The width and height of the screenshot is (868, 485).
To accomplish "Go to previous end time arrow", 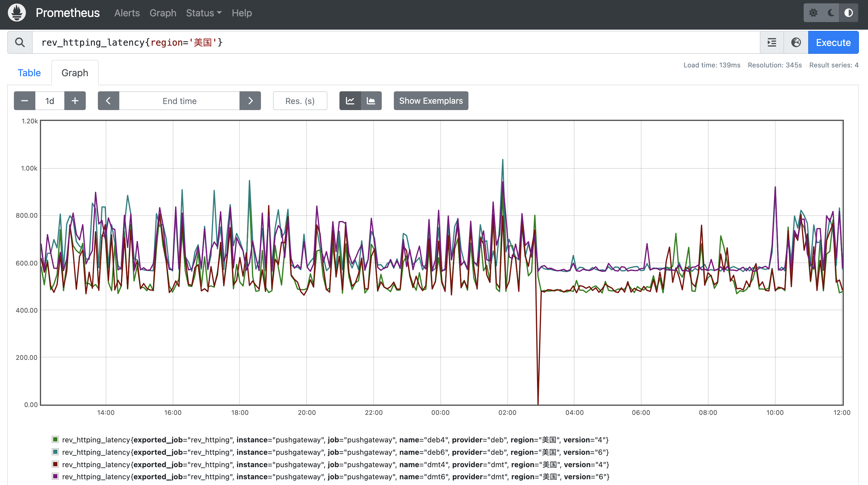I will point(108,101).
